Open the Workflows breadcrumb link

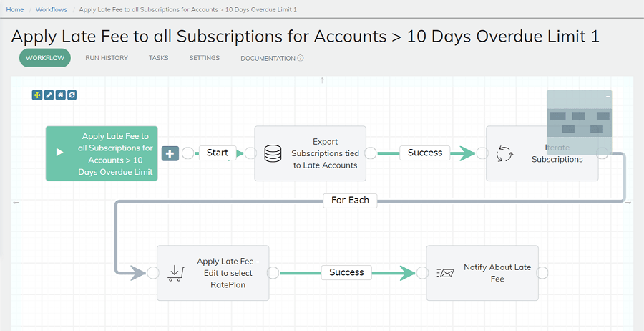(52, 9)
